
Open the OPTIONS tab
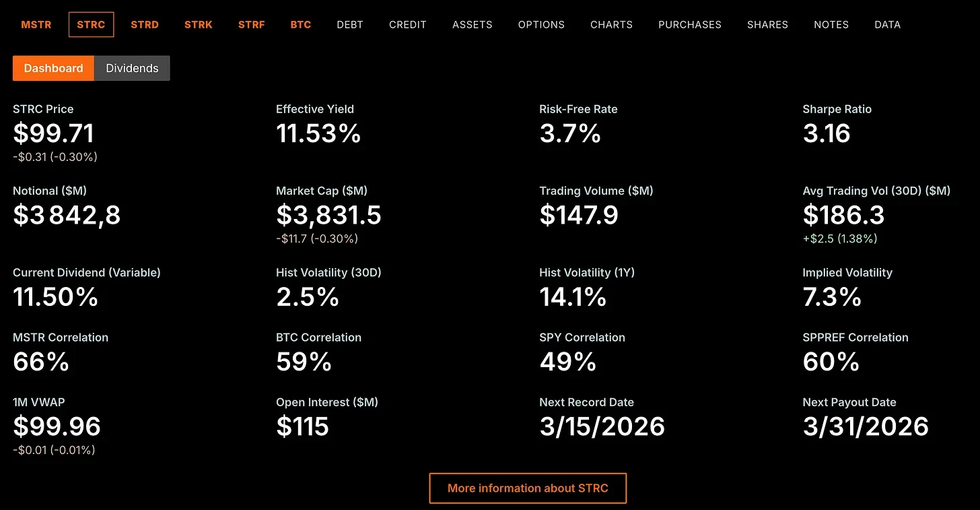(541, 24)
